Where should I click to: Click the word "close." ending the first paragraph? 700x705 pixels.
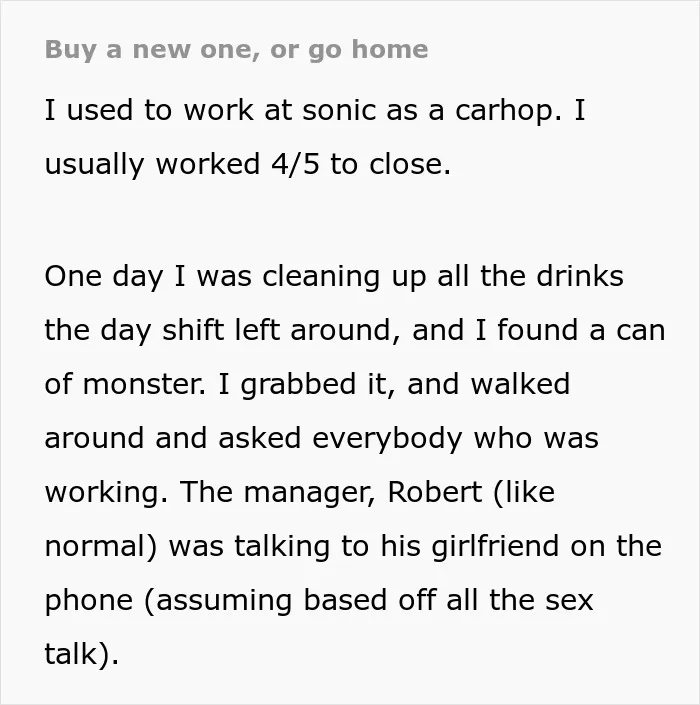410,164
